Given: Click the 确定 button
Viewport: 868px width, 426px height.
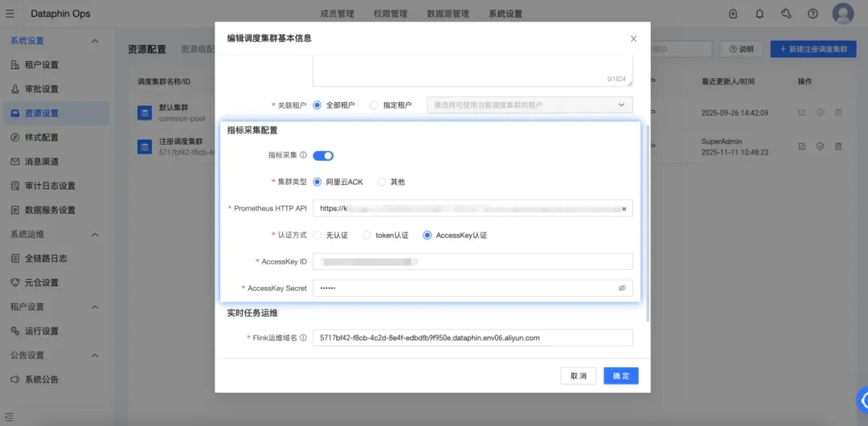Looking at the screenshot, I should (x=621, y=375).
